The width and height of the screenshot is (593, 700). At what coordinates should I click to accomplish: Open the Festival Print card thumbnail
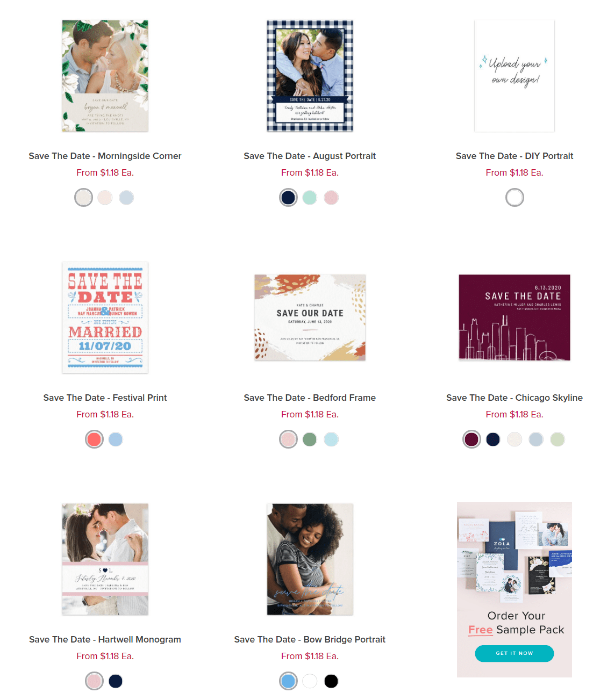(105, 317)
